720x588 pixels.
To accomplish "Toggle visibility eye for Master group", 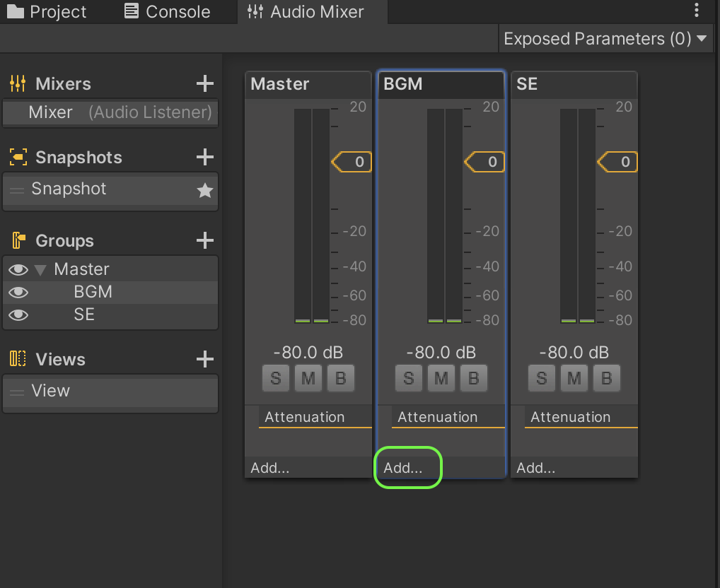I will click(x=18, y=270).
